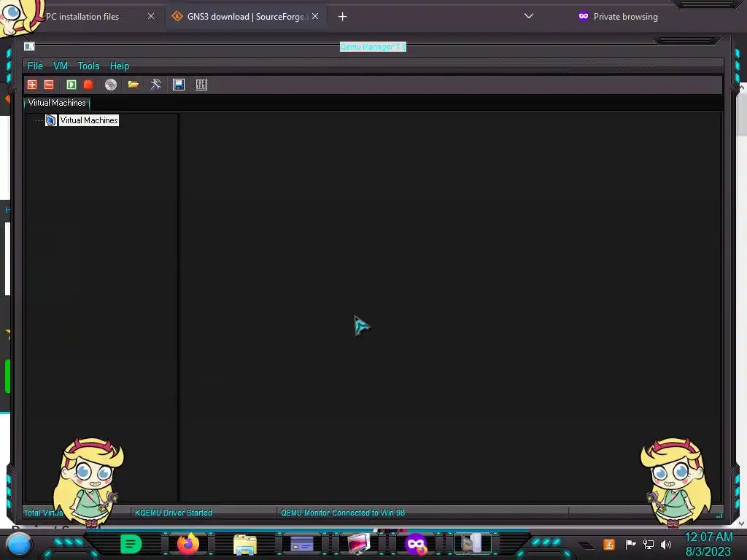This screenshot has width=747, height=560.
Task: Open the Help menu
Action: [x=120, y=66]
